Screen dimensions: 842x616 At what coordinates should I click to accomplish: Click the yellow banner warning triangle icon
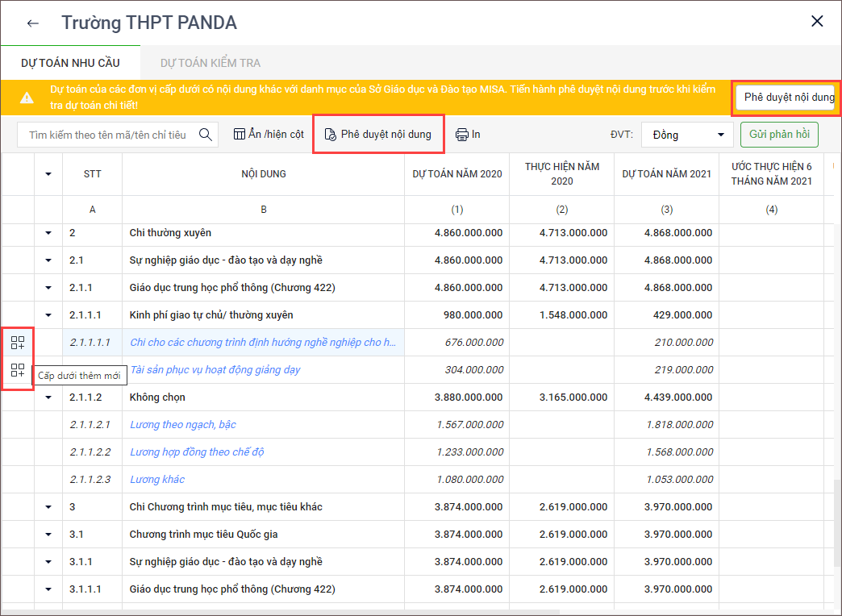pyautogui.click(x=27, y=98)
